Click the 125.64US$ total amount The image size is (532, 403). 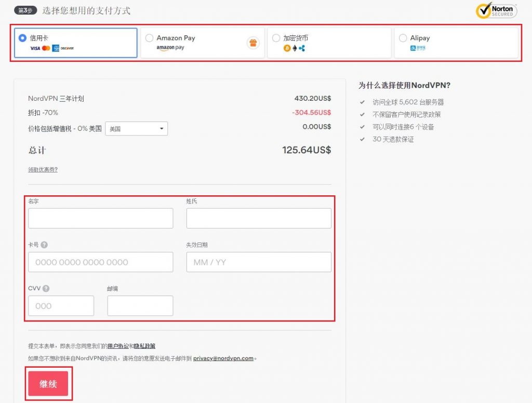[x=307, y=150]
